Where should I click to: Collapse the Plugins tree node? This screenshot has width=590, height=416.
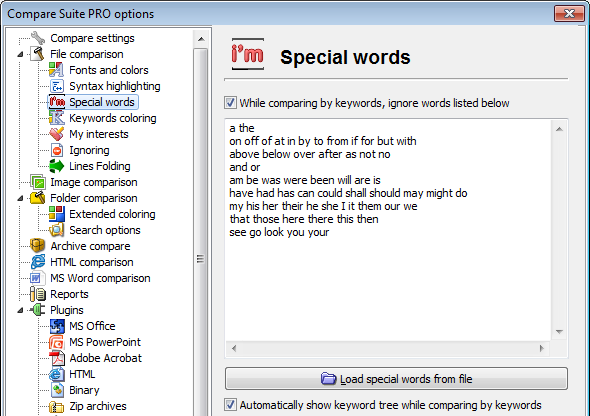click(x=21, y=310)
